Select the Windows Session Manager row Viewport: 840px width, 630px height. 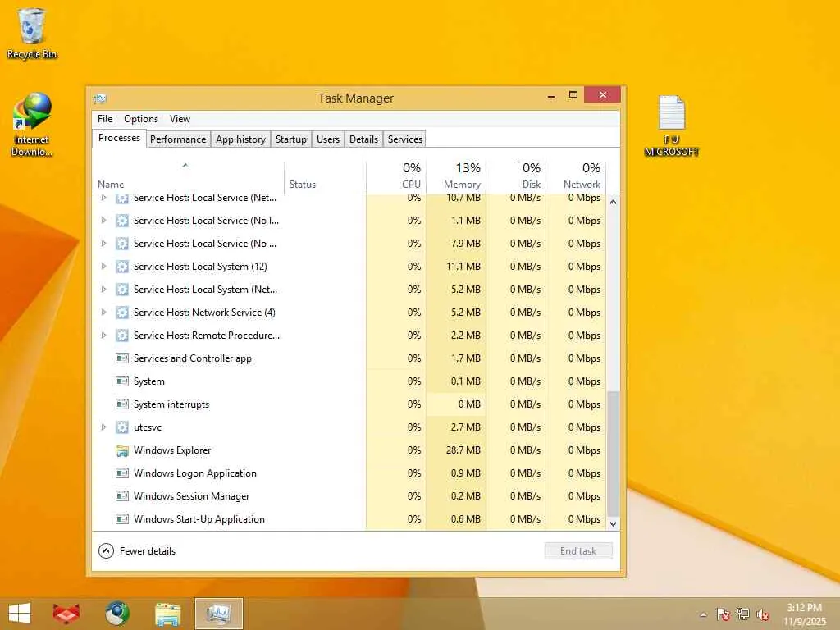(349, 496)
